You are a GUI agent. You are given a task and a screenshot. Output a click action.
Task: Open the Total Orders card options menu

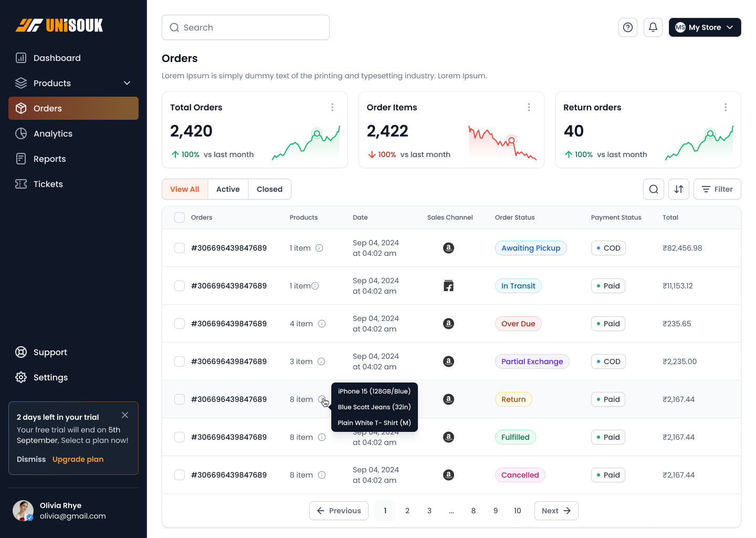pyautogui.click(x=332, y=107)
